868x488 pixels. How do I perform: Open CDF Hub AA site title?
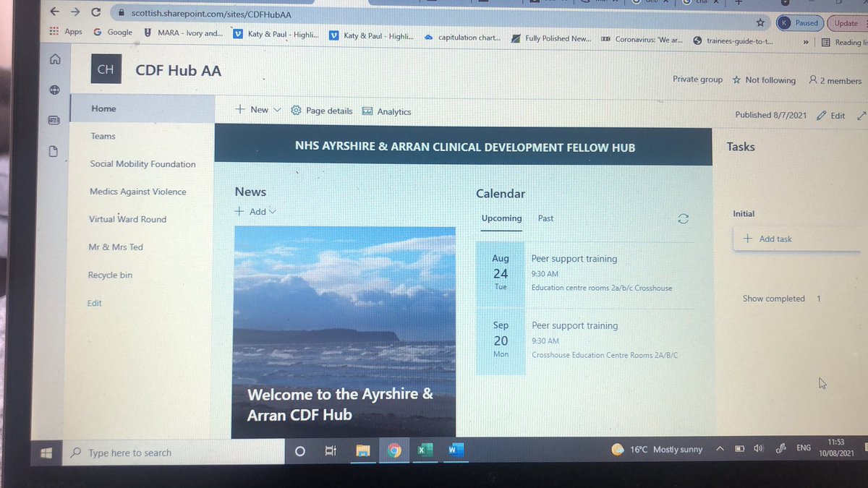pos(178,70)
